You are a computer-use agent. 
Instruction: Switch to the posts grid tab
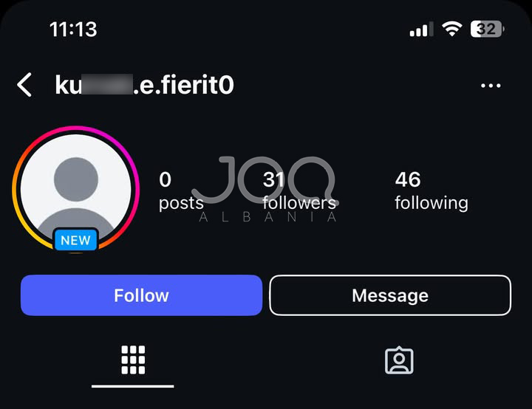tap(133, 360)
